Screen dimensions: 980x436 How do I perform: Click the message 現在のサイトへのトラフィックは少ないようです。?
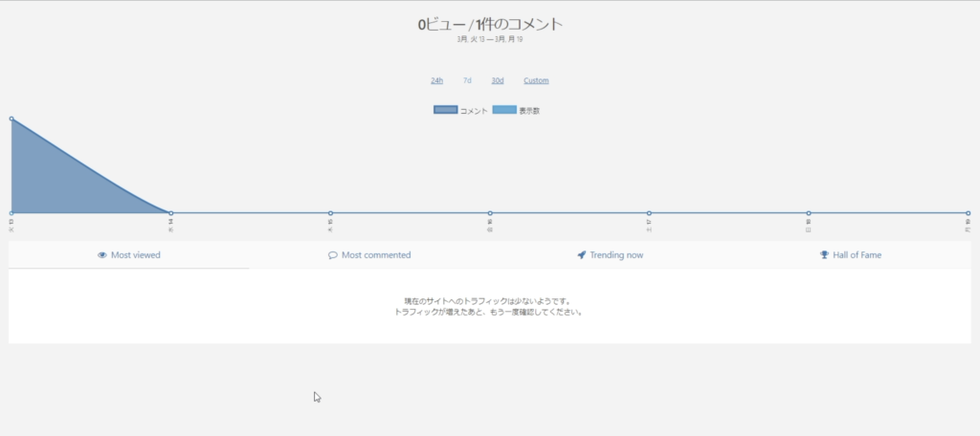[x=487, y=301]
